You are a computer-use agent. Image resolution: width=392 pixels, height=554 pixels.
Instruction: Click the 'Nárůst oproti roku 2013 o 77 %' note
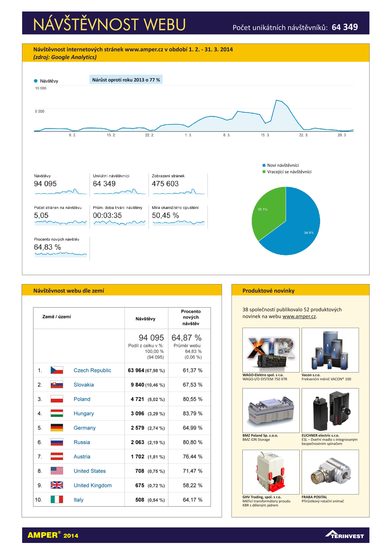(126, 80)
